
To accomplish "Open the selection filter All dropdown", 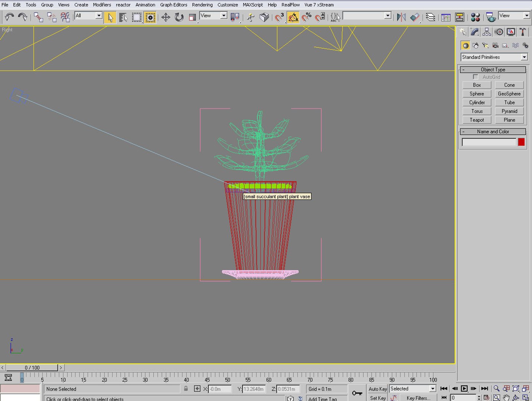I will tap(88, 16).
